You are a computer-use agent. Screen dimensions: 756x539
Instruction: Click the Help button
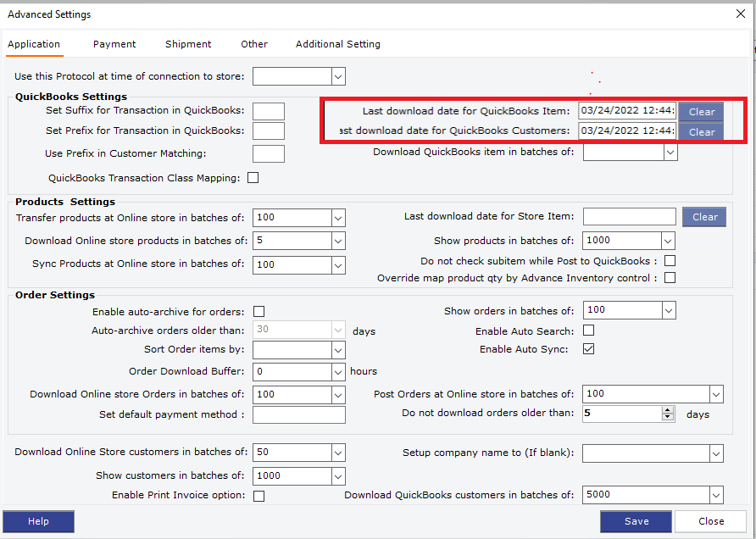click(39, 521)
